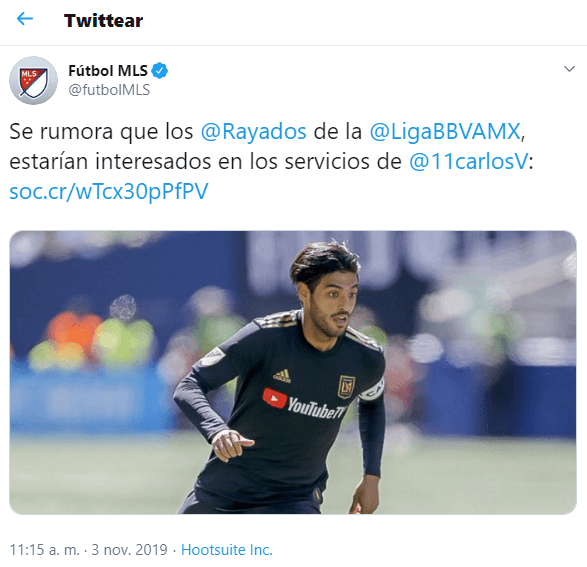Open the @11carlosV mention

pos(469,162)
